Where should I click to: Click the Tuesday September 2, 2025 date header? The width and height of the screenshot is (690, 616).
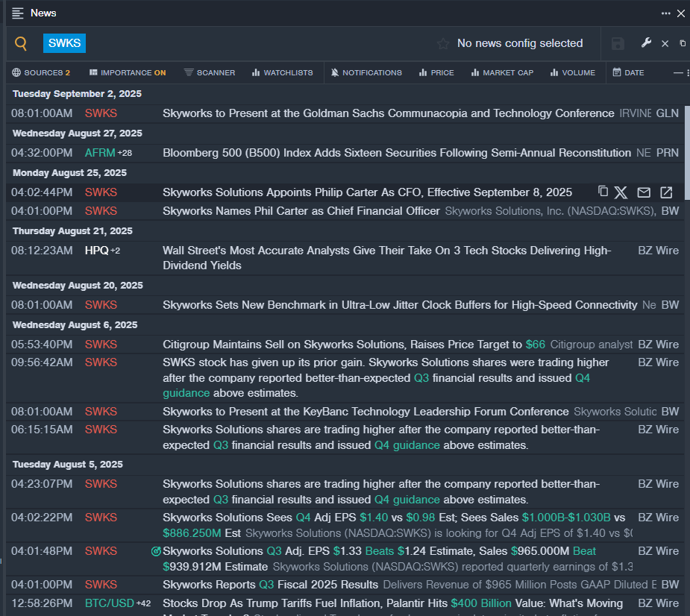coord(77,94)
